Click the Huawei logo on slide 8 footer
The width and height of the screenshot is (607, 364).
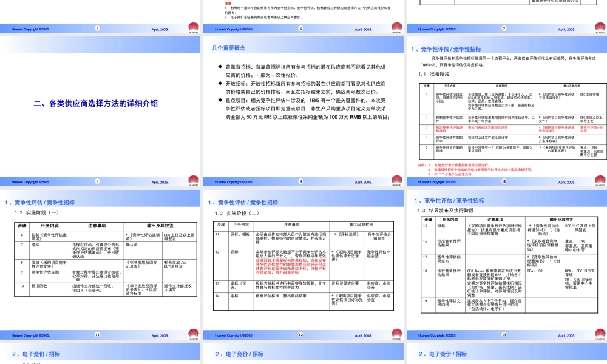click(x=194, y=181)
